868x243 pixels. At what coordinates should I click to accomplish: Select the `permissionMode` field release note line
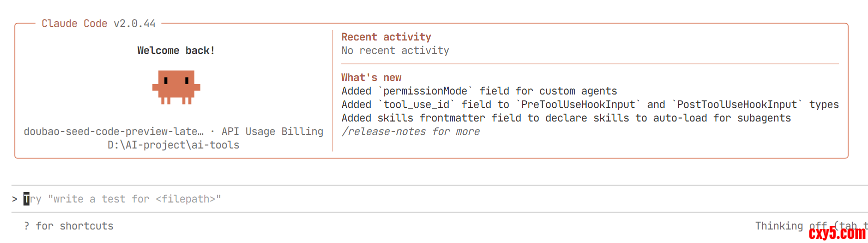point(479,91)
